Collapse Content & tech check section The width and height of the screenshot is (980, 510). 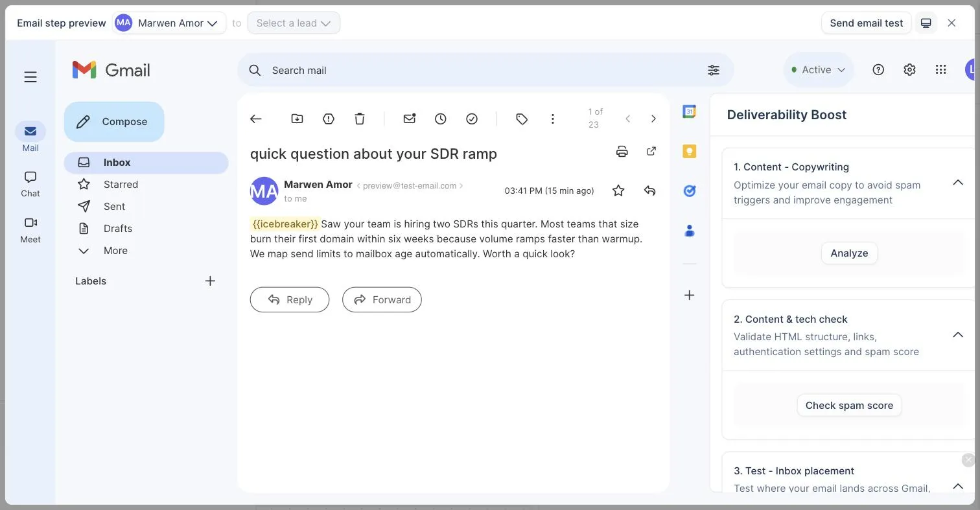point(958,334)
